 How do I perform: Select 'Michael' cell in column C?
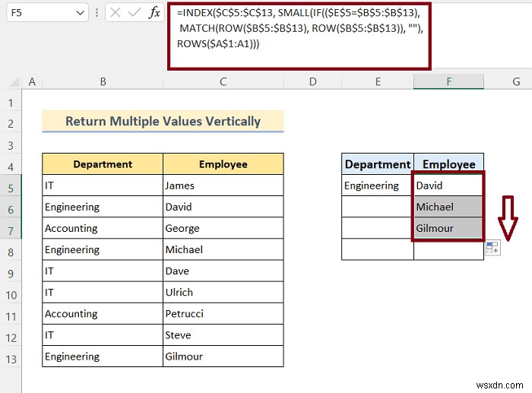point(223,250)
